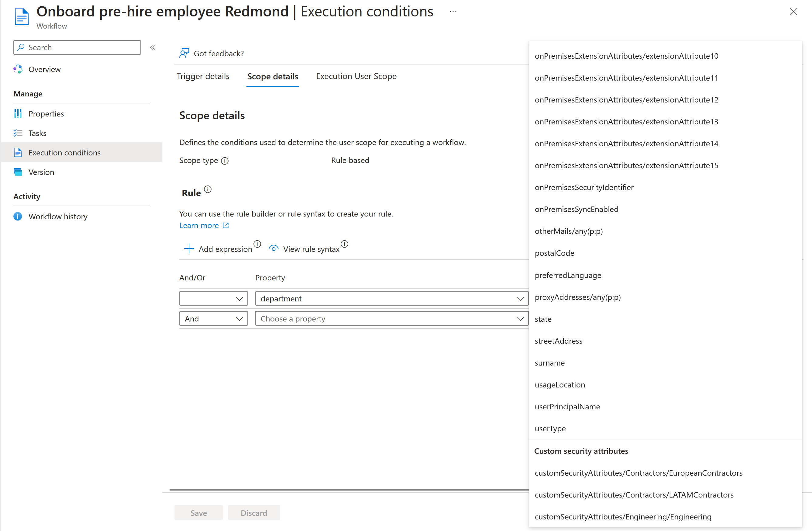Expand the department property dropdown
The width and height of the screenshot is (812, 531).
pyautogui.click(x=518, y=298)
